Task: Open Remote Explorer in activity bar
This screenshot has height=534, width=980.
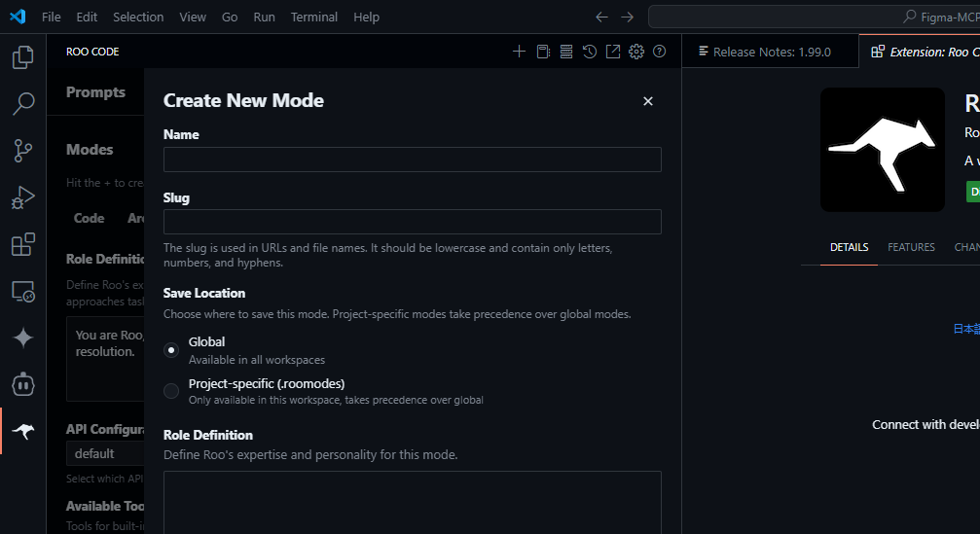Action: point(23,291)
